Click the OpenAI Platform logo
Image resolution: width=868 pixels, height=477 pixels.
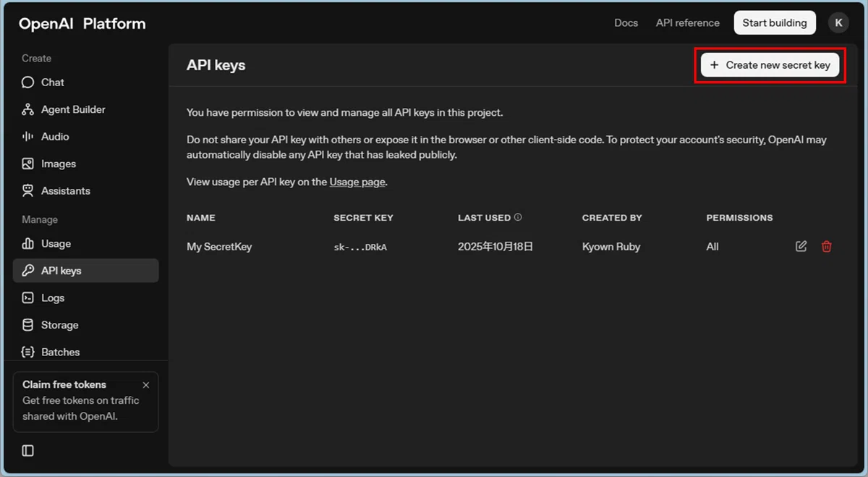tap(82, 24)
